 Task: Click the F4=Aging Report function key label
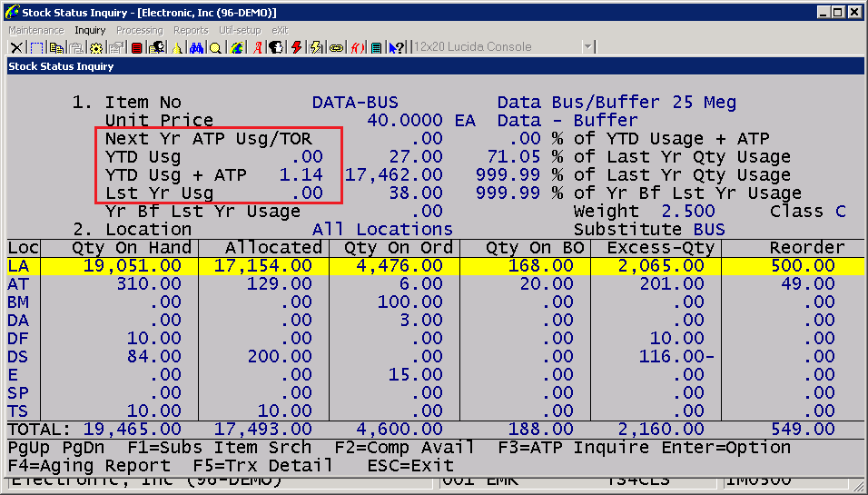(x=89, y=466)
